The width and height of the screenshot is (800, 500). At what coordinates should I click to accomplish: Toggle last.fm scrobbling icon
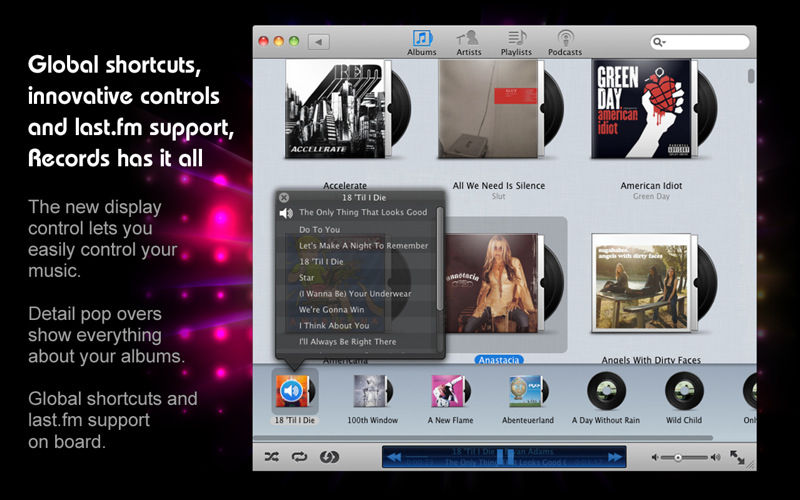click(329, 457)
